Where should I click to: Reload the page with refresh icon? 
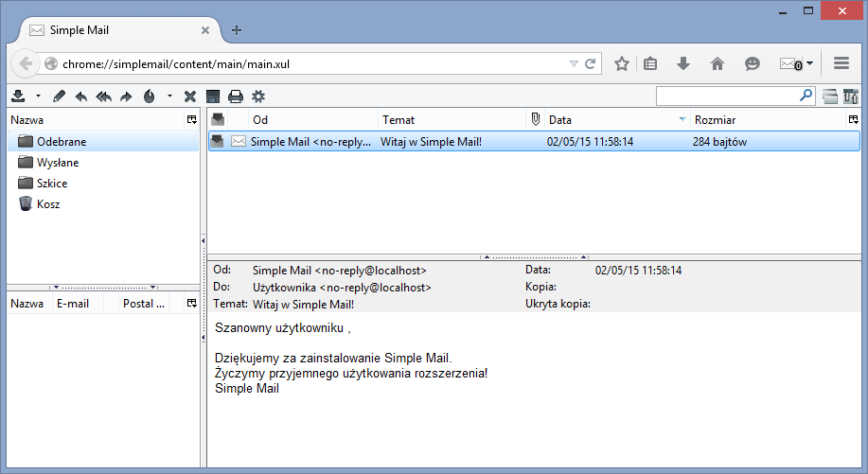[591, 63]
